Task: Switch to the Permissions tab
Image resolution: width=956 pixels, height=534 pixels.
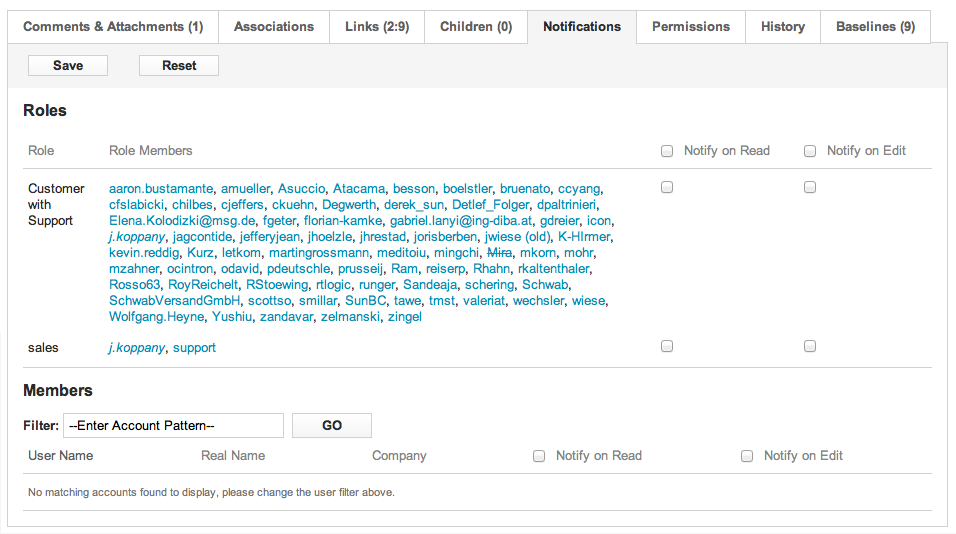Action: point(691,27)
